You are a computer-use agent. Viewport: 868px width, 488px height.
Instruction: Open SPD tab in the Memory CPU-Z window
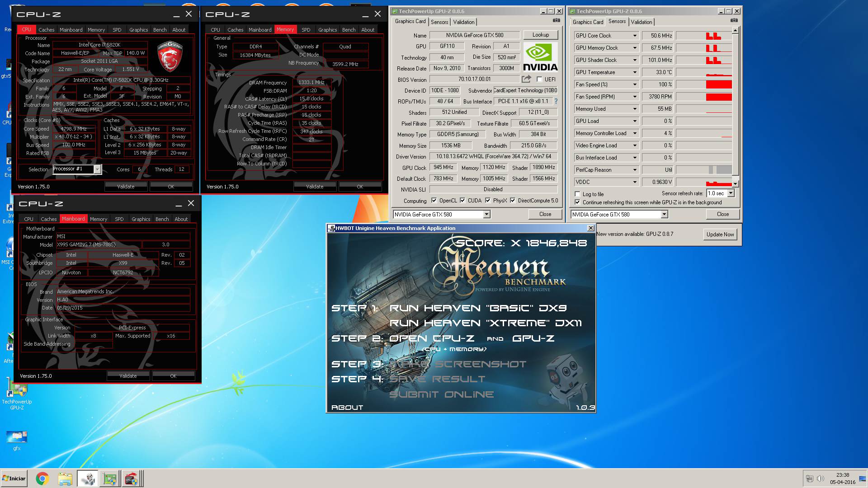(306, 30)
